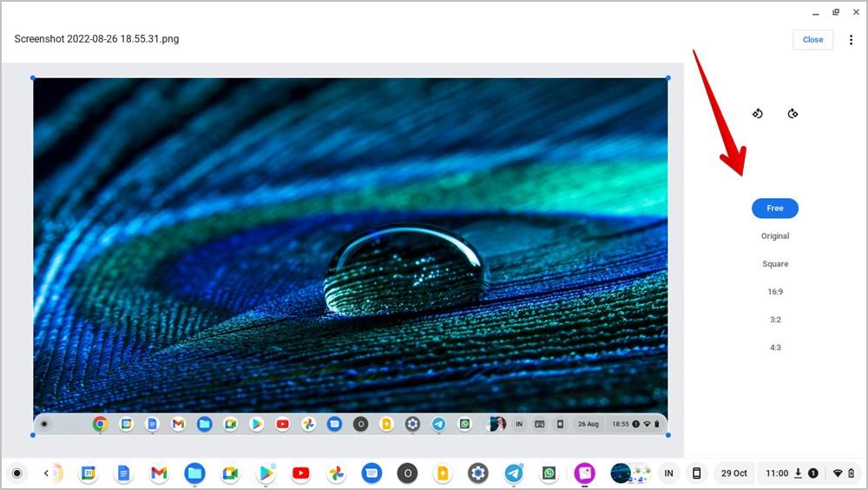Click the notification count badge
868x490 pixels.
coord(813,473)
